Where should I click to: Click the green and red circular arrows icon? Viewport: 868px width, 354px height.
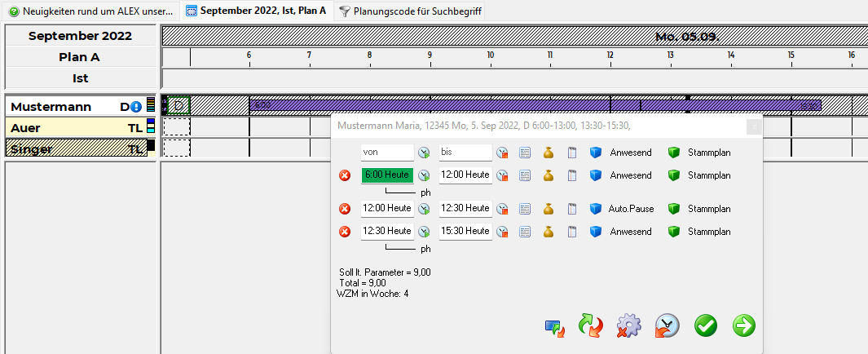(592, 325)
